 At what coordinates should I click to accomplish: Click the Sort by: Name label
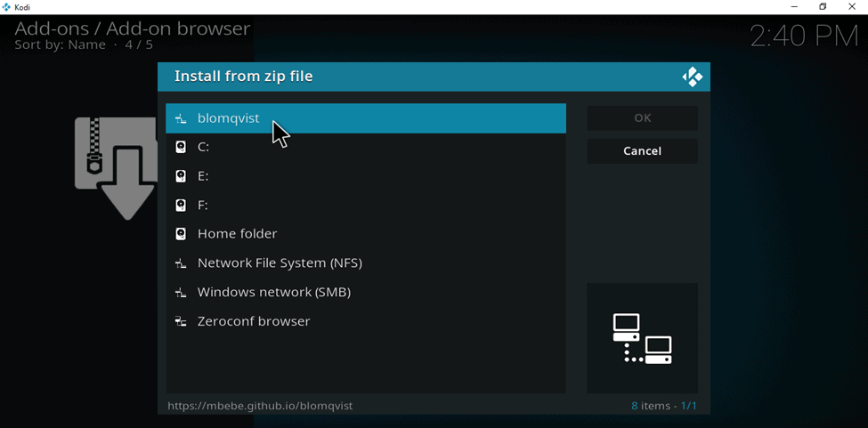coord(60,44)
